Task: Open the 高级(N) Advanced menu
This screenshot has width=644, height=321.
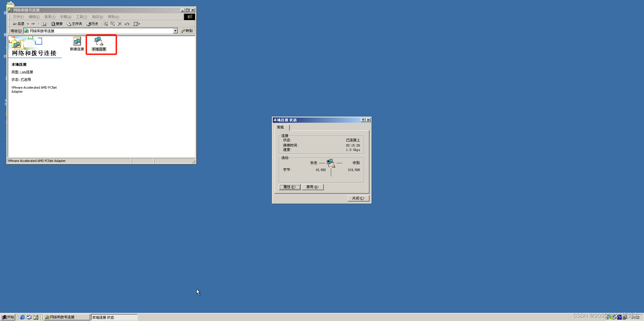Action: point(97,17)
